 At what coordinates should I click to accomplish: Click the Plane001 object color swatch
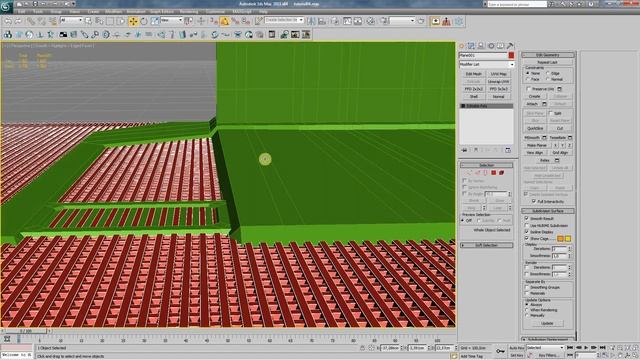511,56
